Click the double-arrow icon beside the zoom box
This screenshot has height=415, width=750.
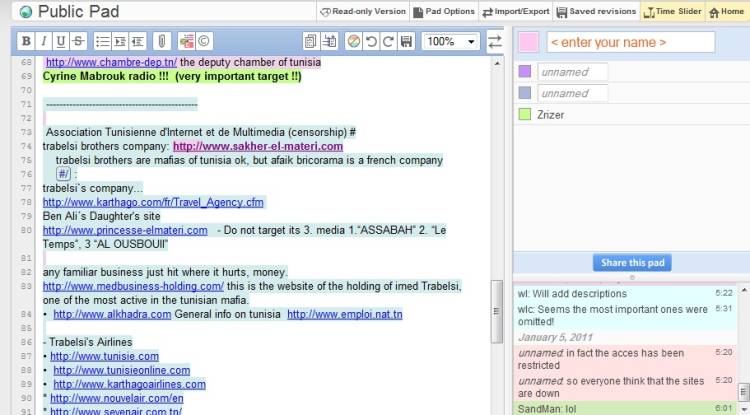click(495, 42)
